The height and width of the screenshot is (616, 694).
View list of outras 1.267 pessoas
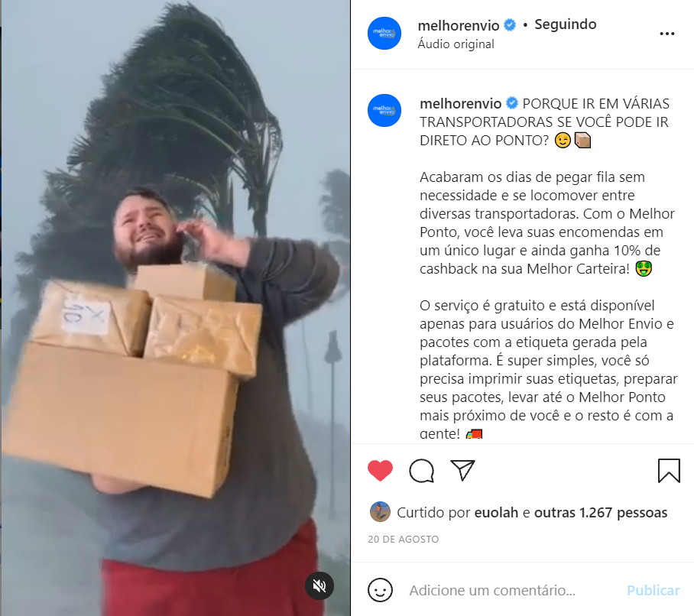coord(601,513)
